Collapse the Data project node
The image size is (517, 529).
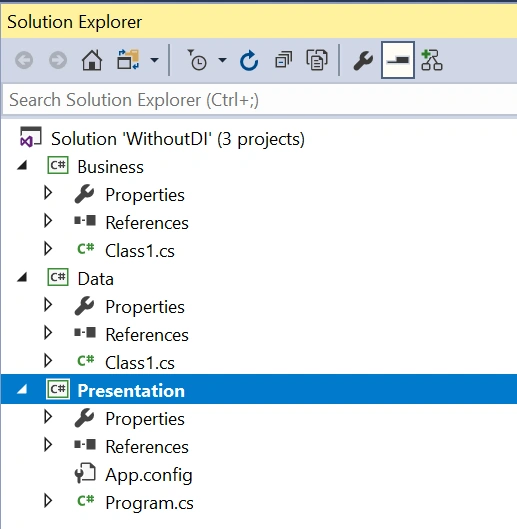tap(22, 277)
